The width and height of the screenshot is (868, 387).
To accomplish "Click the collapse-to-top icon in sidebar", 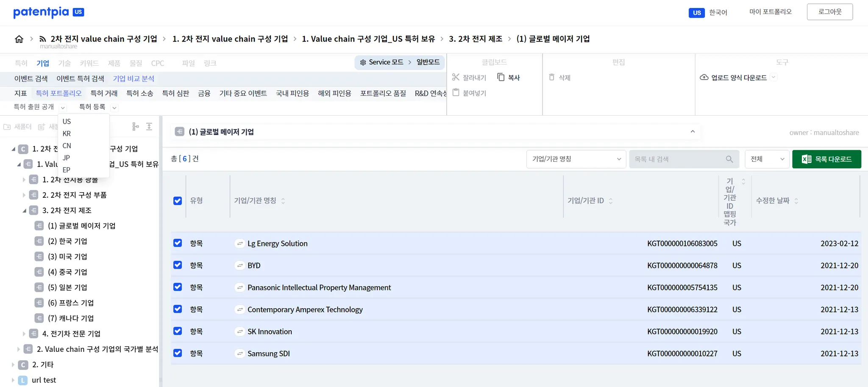I will pos(149,127).
